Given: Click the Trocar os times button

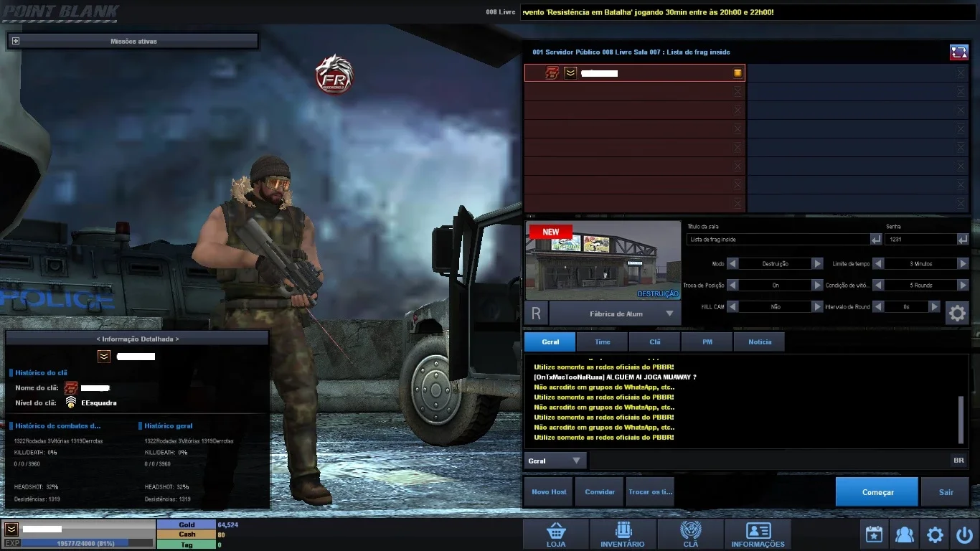Looking at the screenshot, I should (650, 492).
